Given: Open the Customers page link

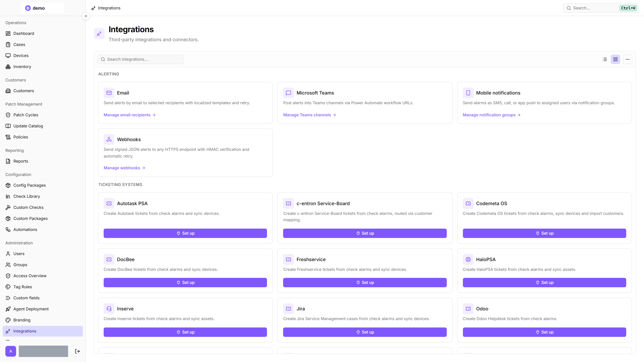Looking at the screenshot, I should [x=43, y=91].
